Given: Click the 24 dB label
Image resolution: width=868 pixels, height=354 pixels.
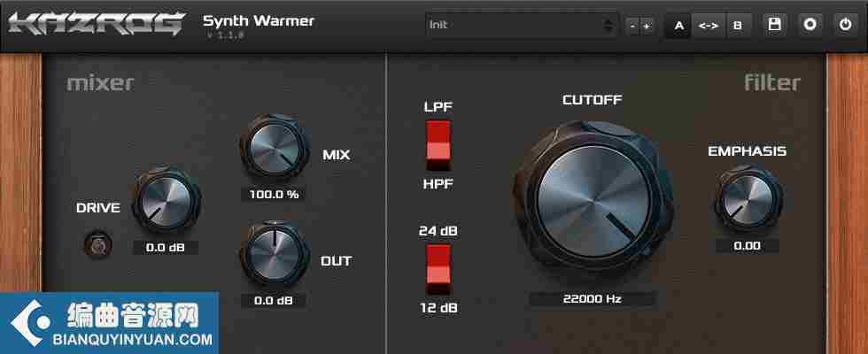Looking at the screenshot, I should tap(438, 231).
